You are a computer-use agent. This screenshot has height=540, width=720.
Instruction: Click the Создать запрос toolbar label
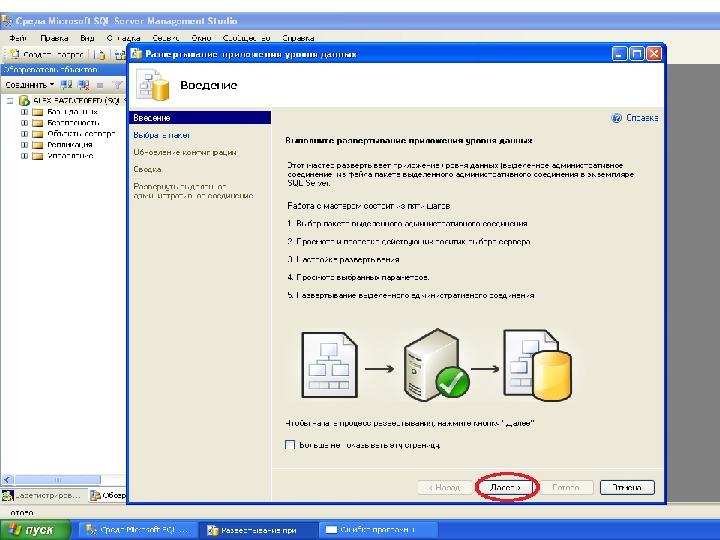pyautogui.click(x=52, y=55)
